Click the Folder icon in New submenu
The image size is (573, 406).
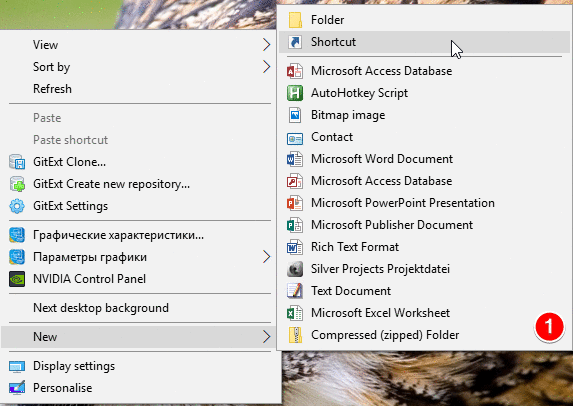[295, 20]
